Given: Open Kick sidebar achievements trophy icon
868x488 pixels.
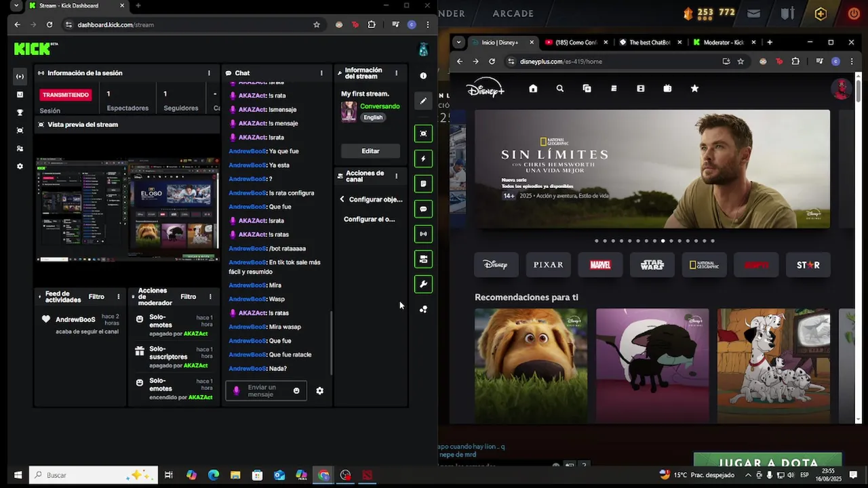Looking at the screenshot, I should (20, 113).
